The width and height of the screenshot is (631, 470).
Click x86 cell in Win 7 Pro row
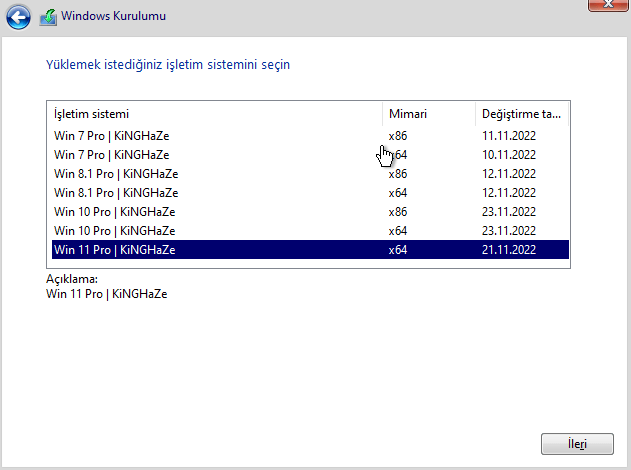[x=398, y=136]
